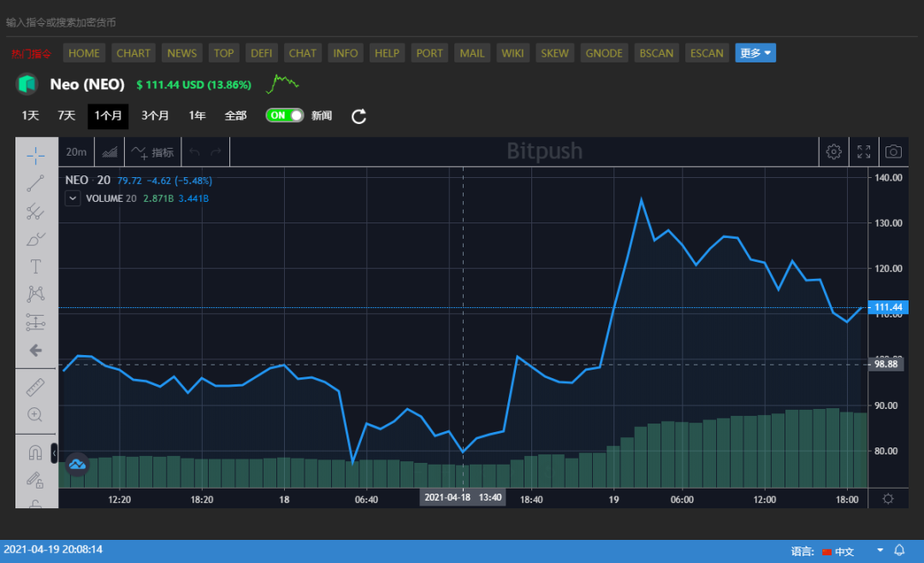Select the brush drawing tool

click(x=35, y=239)
